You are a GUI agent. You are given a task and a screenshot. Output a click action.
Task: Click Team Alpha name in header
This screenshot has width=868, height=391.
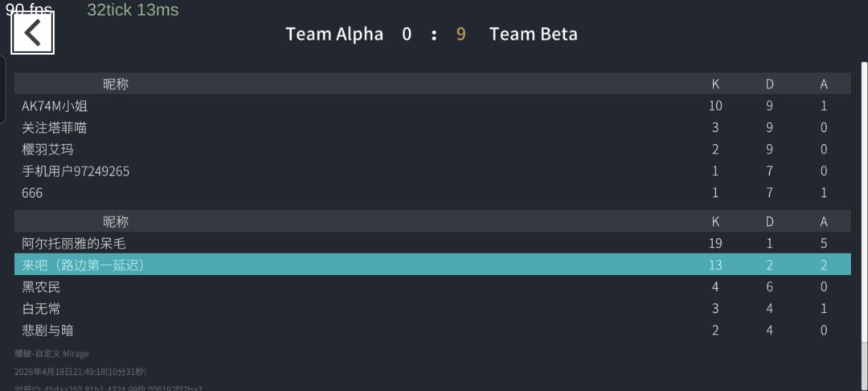[334, 35]
